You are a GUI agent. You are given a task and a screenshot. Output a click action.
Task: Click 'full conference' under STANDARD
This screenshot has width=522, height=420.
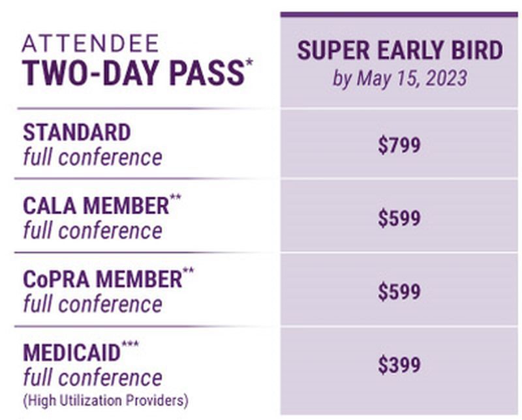(93, 157)
